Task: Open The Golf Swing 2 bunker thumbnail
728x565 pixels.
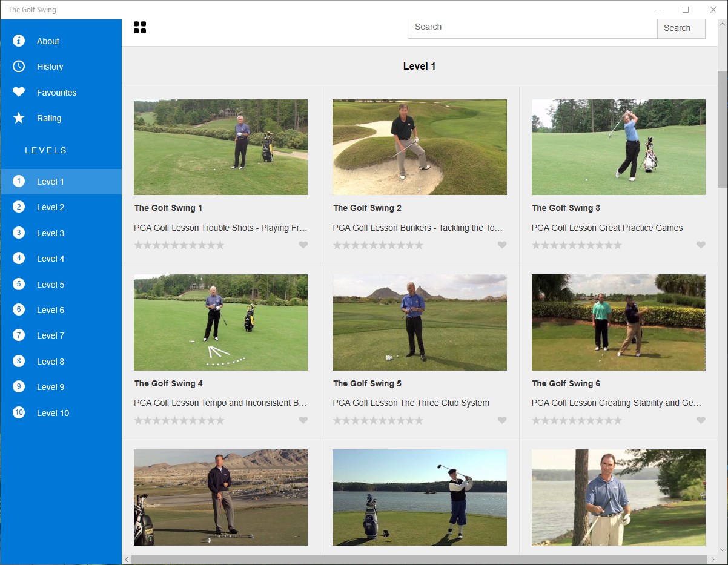Action: click(420, 147)
